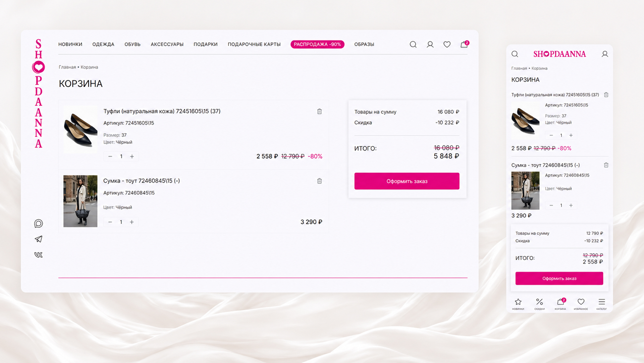The height and width of the screenshot is (363, 644).
Task: Increase quantity of Сумка - тоут on desktop
Action: [132, 222]
